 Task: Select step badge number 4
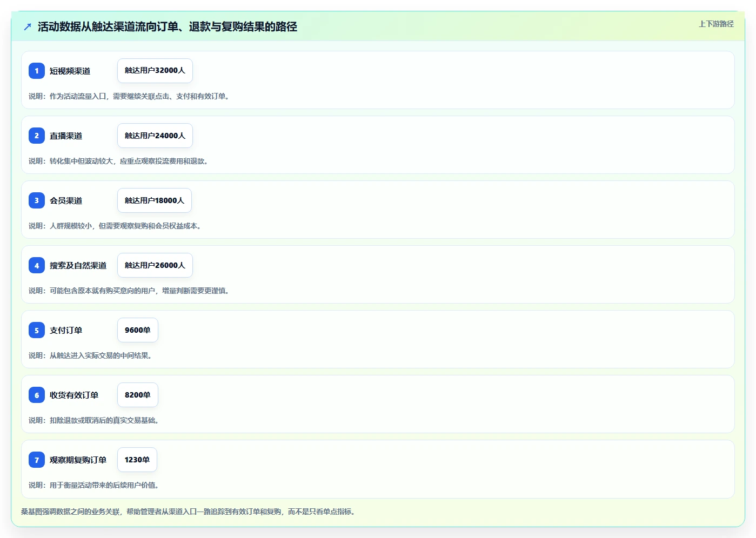[x=37, y=265]
